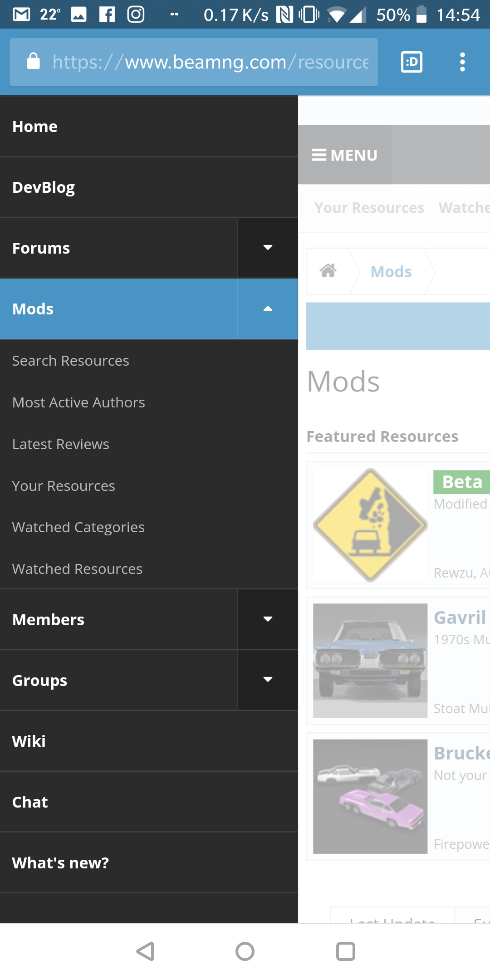The height and width of the screenshot is (980, 490).
Task: Tap the home breadcrumb icon
Action: (x=328, y=271)
